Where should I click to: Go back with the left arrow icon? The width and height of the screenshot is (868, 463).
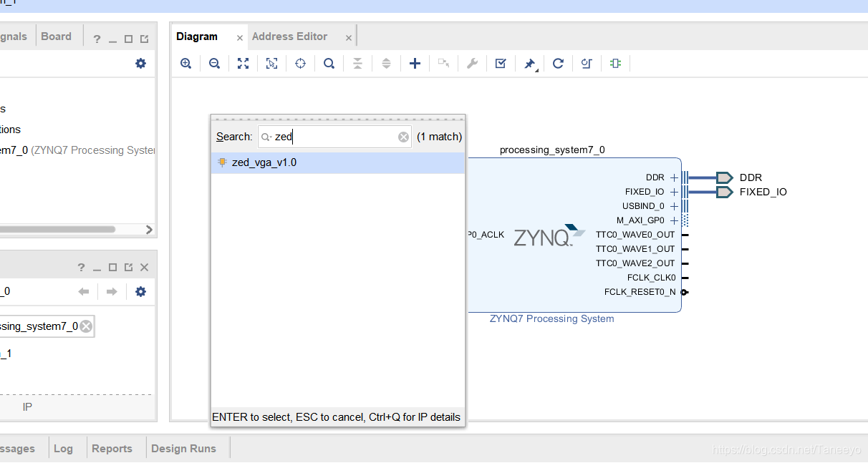pyautogui.click(x=84, y=291)
